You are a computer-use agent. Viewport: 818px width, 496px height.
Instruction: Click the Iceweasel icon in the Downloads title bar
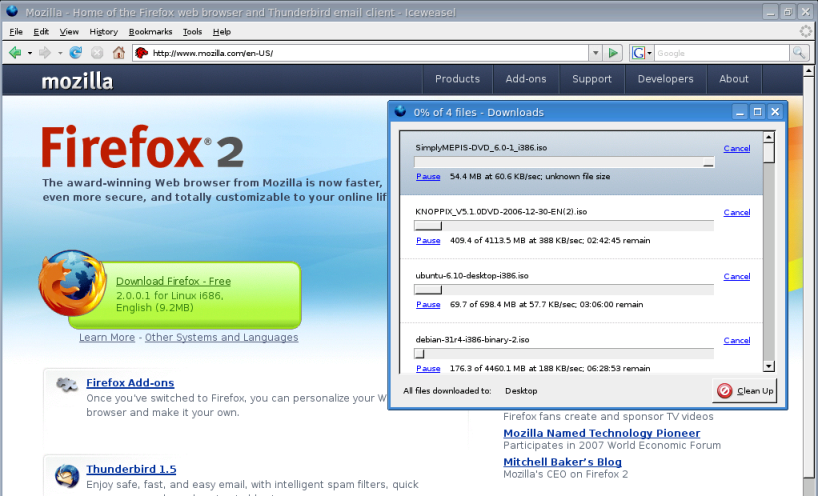[400, 111]
